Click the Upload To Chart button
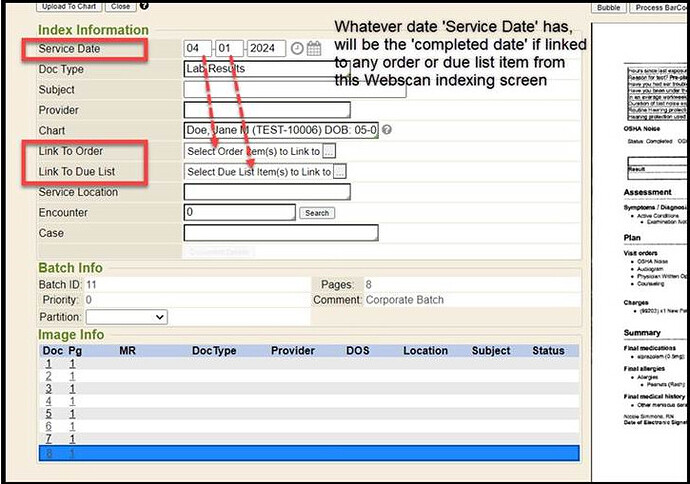This screenshot has width=690, height=484. point(68,6)
